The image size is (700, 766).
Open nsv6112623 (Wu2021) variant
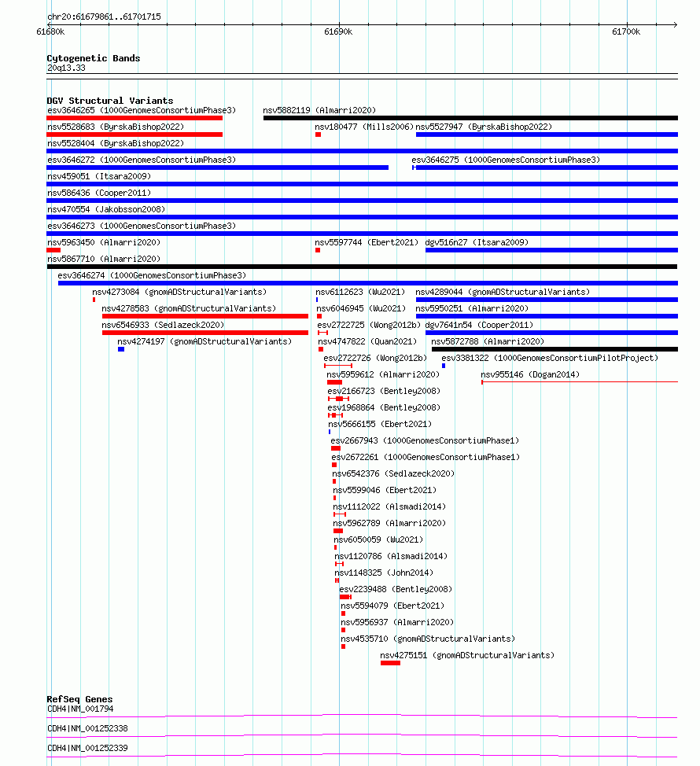coord(360,292)
